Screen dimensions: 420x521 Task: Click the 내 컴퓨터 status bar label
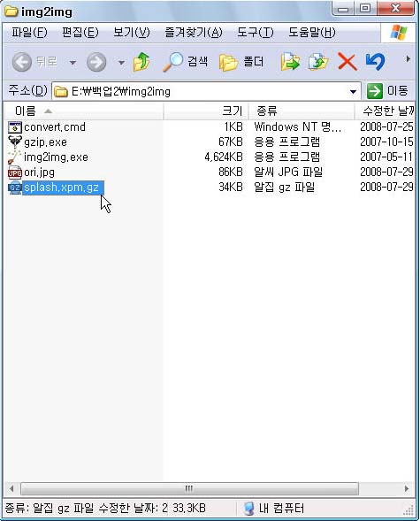281,508
